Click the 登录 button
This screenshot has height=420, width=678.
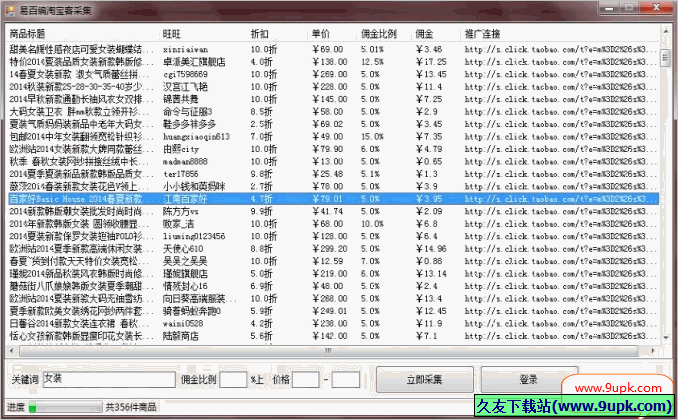[528, 379]
